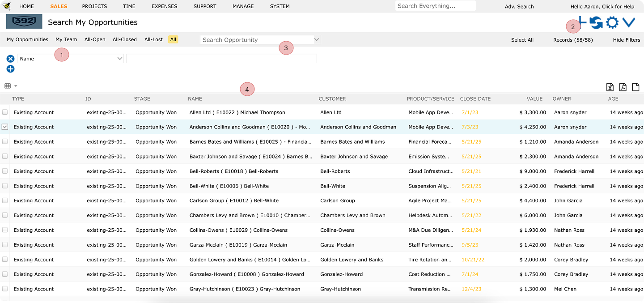Open the EXPENSES menu
Image resolution: width=644 pixels, height=303 pixels.
pyautogui.click(x=165, y=6)
